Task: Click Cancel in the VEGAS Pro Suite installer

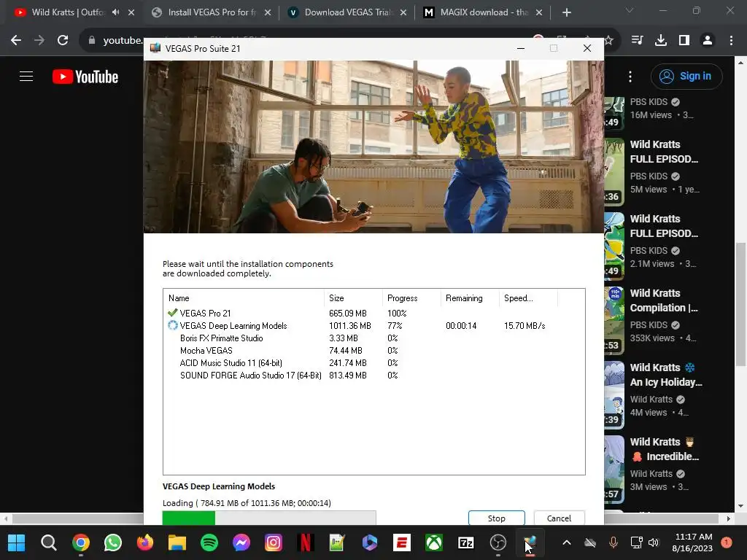Action: tap(559, 518)
